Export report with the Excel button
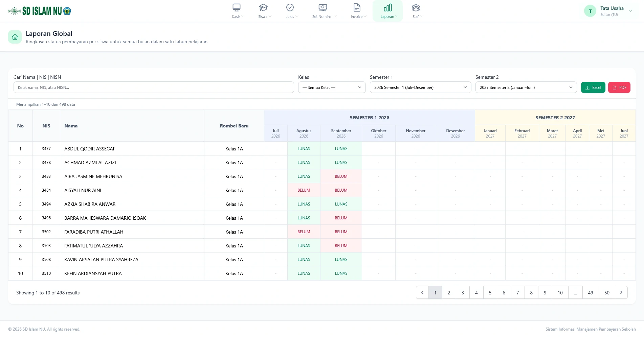The height and width of the screenshot is (337, 644). pos(593,88)
